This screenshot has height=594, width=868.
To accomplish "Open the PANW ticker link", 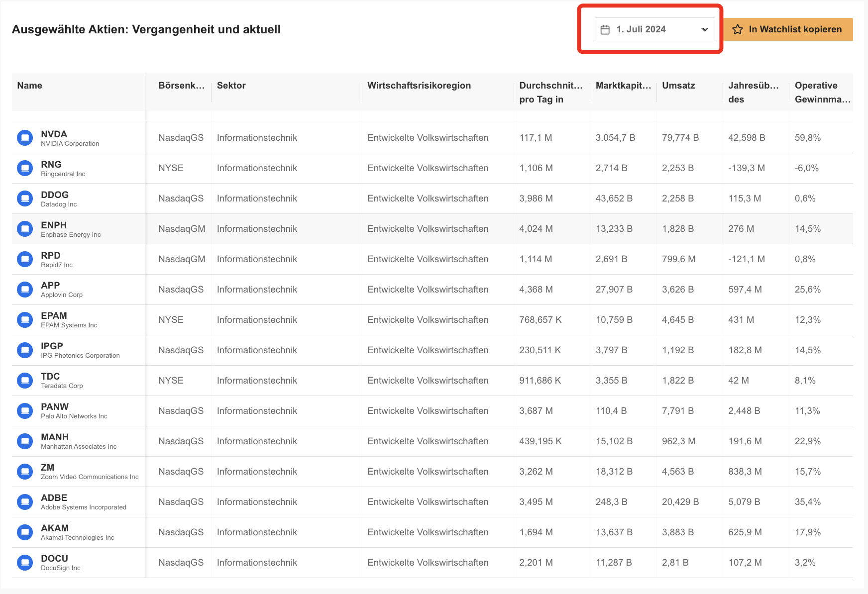I will tap(55, 407).
